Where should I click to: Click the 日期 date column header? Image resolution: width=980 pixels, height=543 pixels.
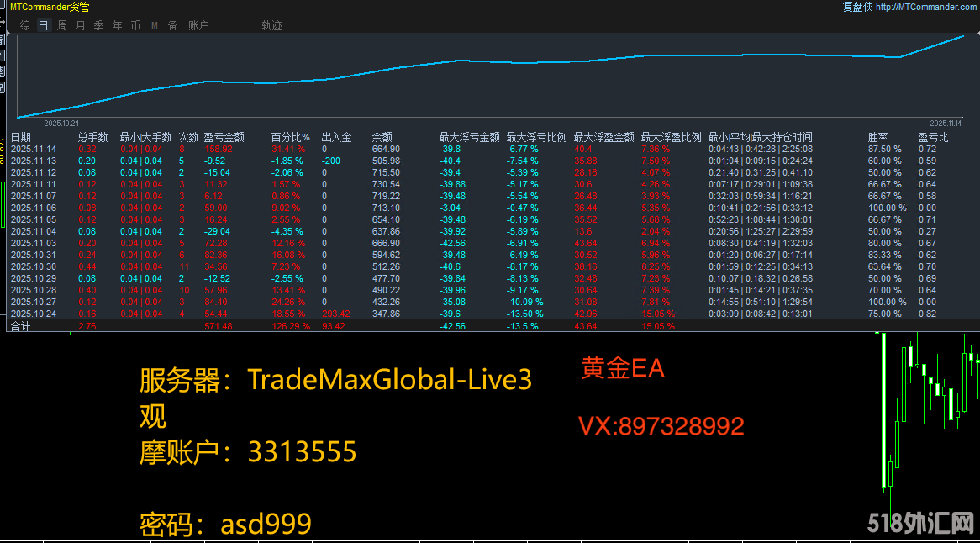(x=21, y=137)
